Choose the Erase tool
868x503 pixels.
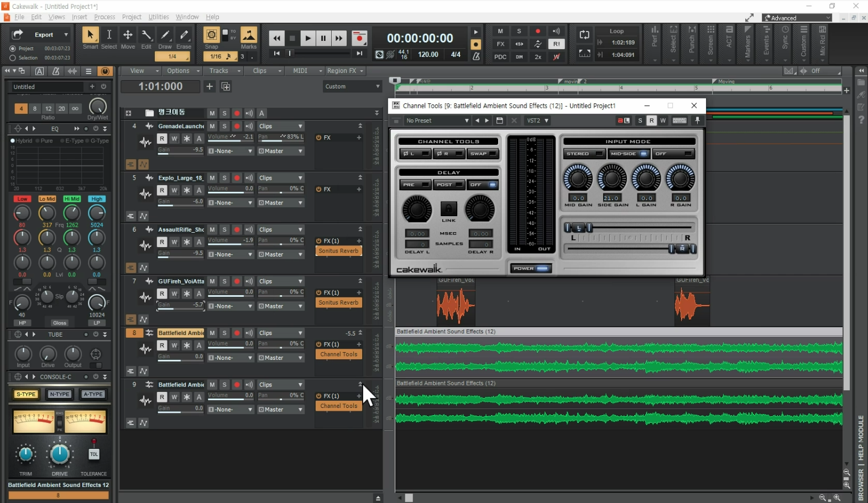[184, 35]
